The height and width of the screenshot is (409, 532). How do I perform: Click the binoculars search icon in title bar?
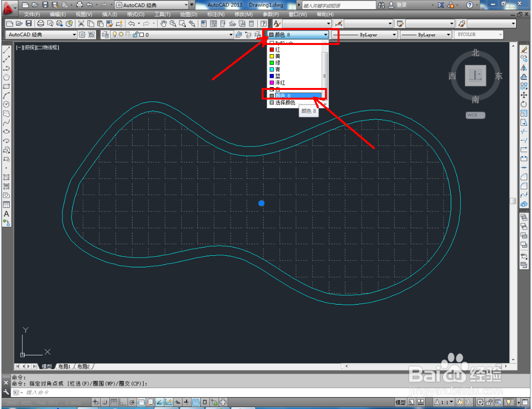(382, 5)
